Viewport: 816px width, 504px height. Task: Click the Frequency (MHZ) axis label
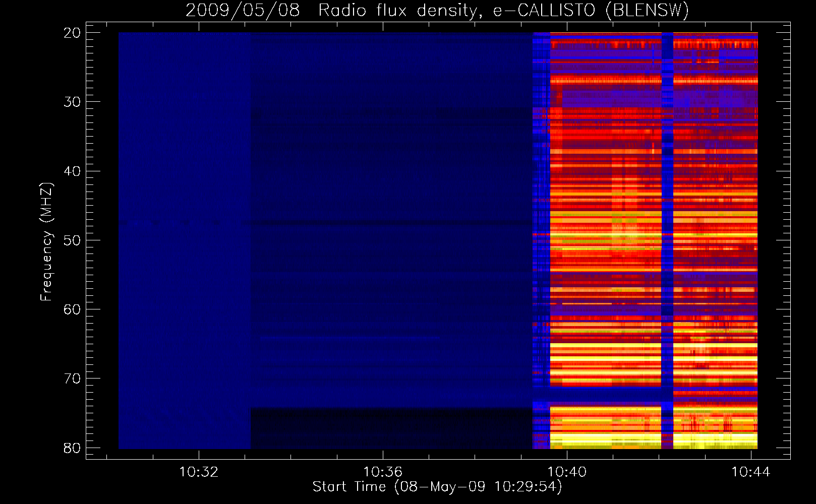tap(46, 242)
